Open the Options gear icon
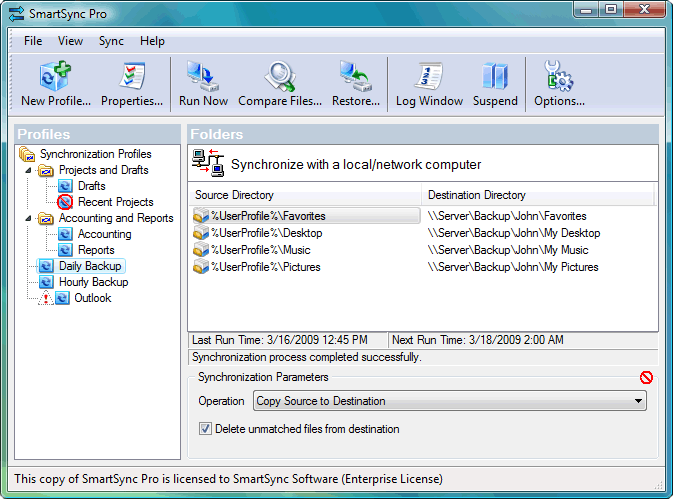 pyautogui.click(x=558, y=78)
